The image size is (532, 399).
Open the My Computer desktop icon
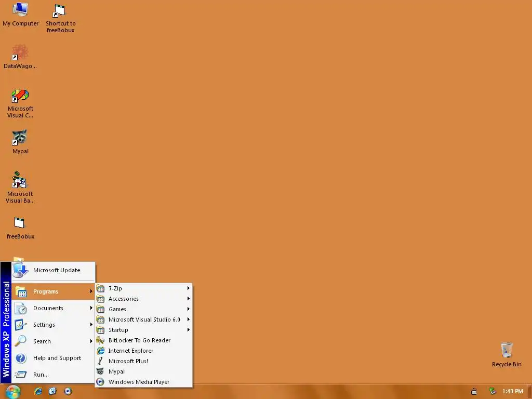[x=20, y=14]
